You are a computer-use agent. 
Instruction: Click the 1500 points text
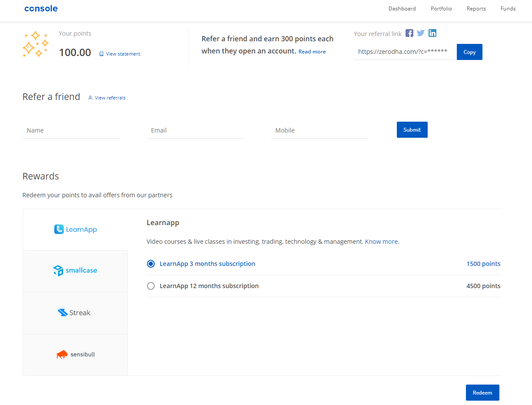pos(483,264)
